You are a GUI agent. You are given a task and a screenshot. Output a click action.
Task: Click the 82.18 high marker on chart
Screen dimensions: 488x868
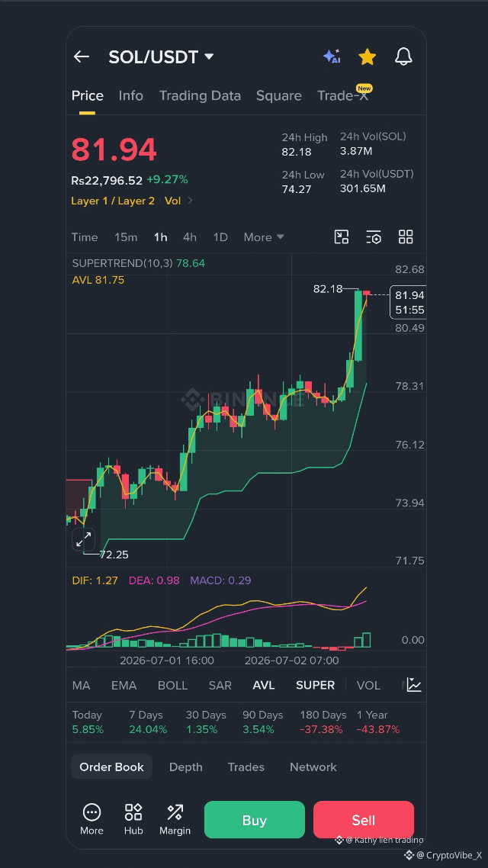[x=328, y=288]
